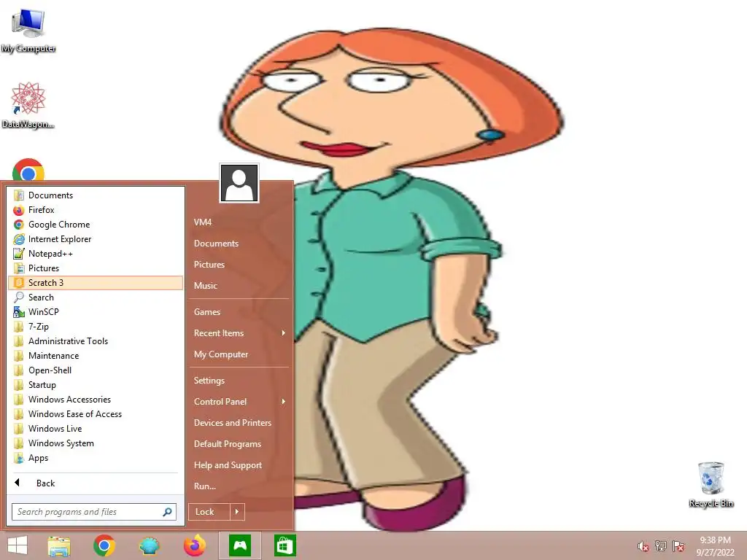This screenshot has height=560, width=747.
Task: Expand the Windows Live folder
Action: pyautogui.click(x=96, y=429)
